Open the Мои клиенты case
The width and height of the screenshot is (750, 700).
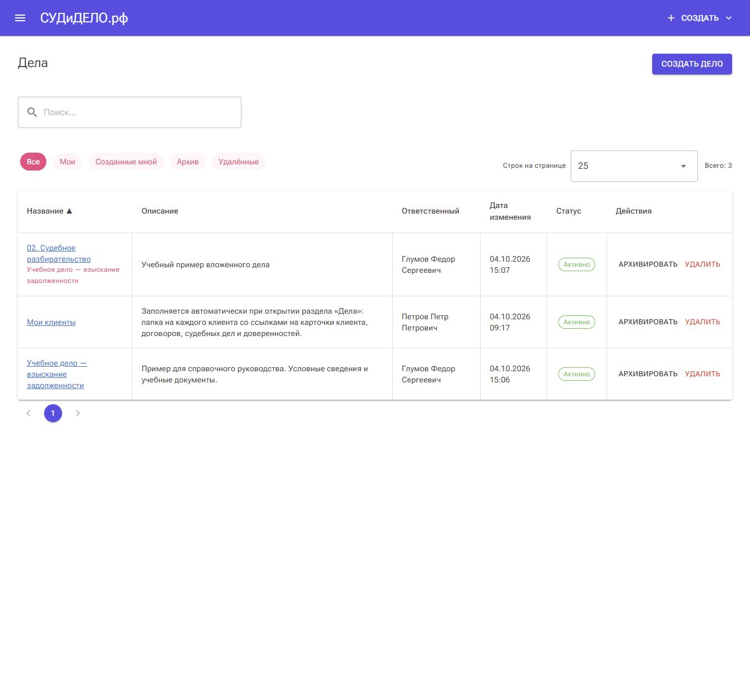point(51,322)
